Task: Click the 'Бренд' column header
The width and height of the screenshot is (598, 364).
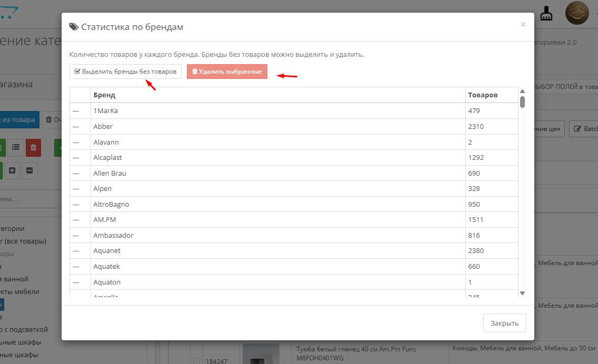Action: pyautogui.click(x=104, y=95)
